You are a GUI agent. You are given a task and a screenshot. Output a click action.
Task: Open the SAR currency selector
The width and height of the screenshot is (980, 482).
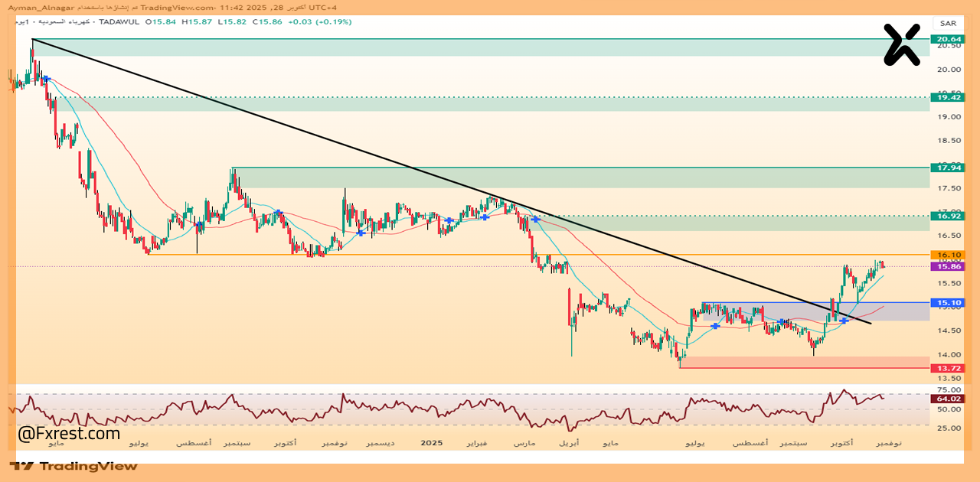pos(947,24)
